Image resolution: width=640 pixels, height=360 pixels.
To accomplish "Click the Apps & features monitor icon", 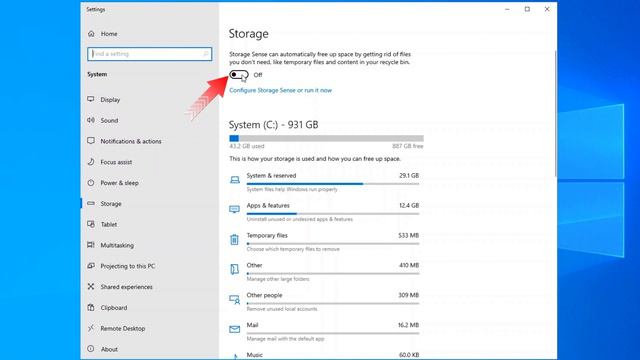I will 235,209.
